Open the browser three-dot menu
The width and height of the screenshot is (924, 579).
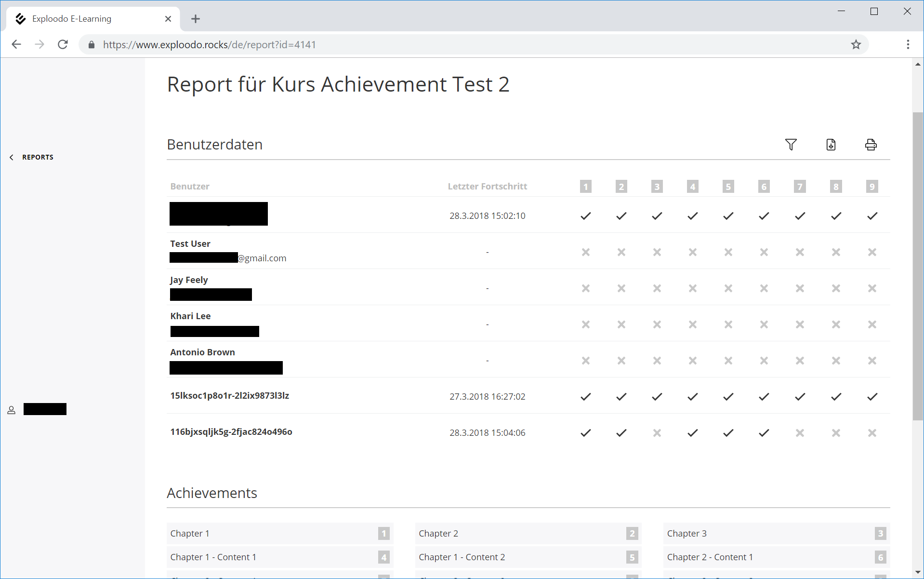pos(908,45)
